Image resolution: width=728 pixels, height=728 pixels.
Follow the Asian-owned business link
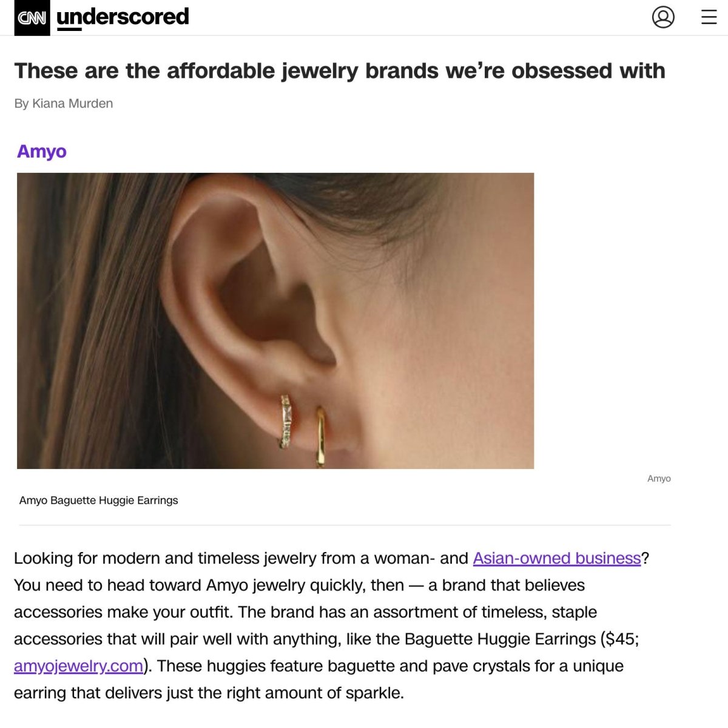click(x=556, y=558)
